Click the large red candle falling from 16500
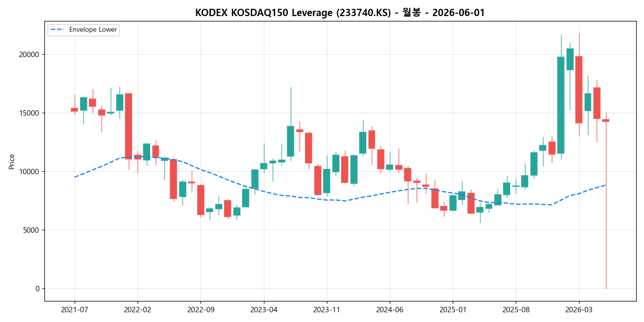This screenshot has width=644, height=322. [x=128, y=126]
